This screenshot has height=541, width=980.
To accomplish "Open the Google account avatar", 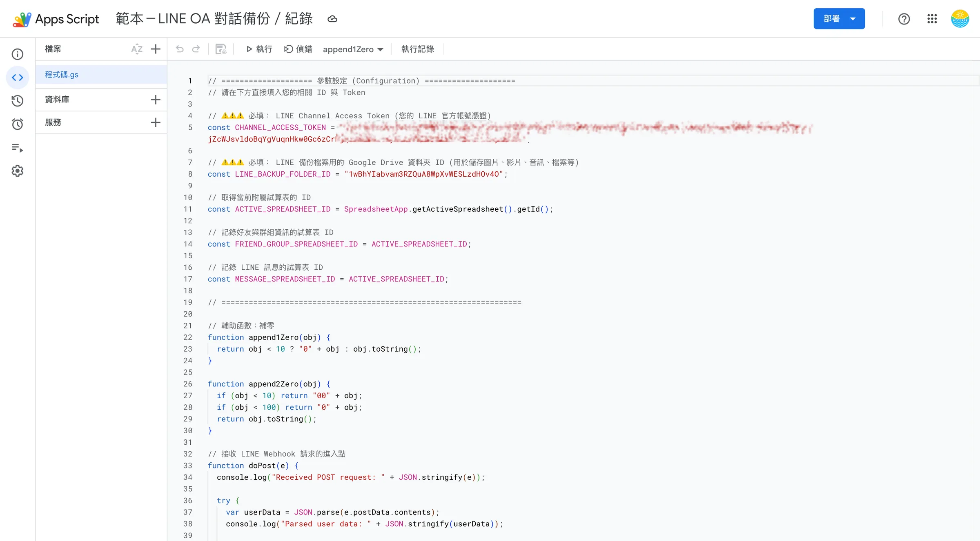I will coord(960,19).
